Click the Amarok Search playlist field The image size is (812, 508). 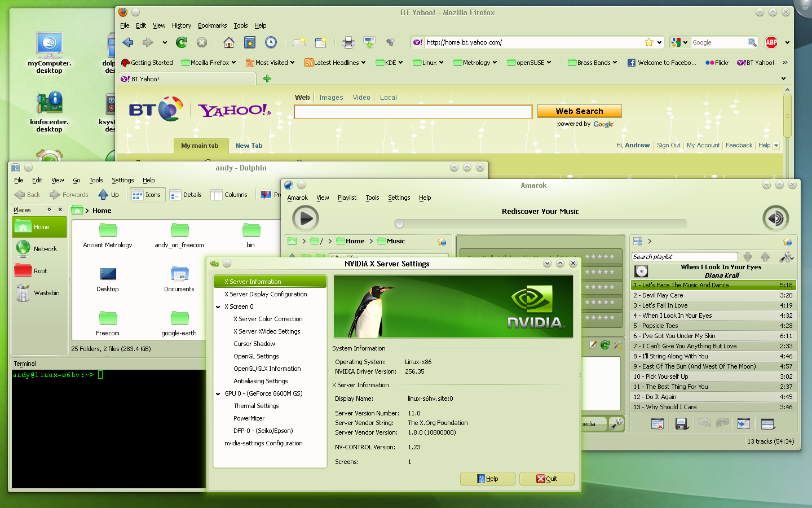(685, 257)
